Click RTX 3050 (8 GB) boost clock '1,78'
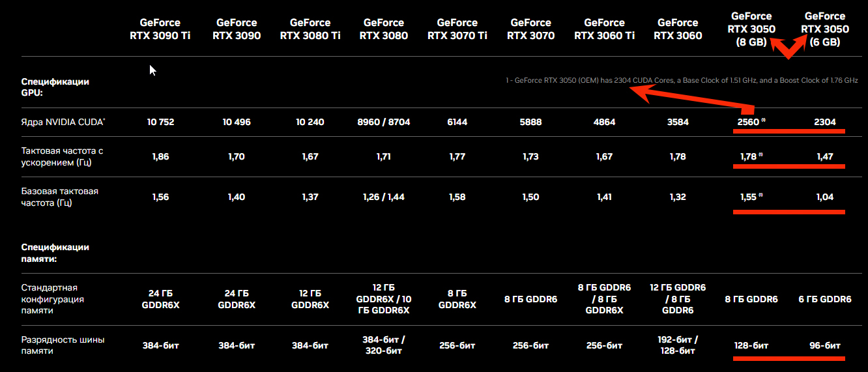Viewport: 868px width, 372px height. 748,156
